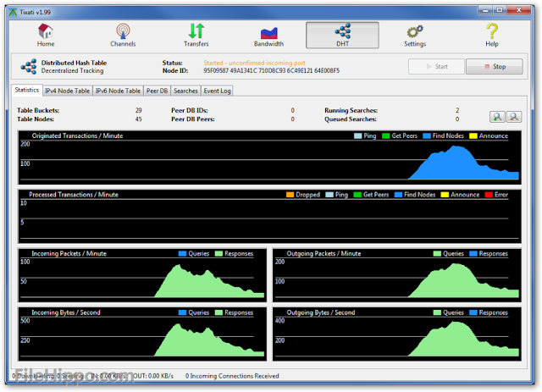Click the 'Queued Searches:' label
Image resolution: width=542 pixels, height=392 pixels.
pyautogui.click(x=351, y=119)
